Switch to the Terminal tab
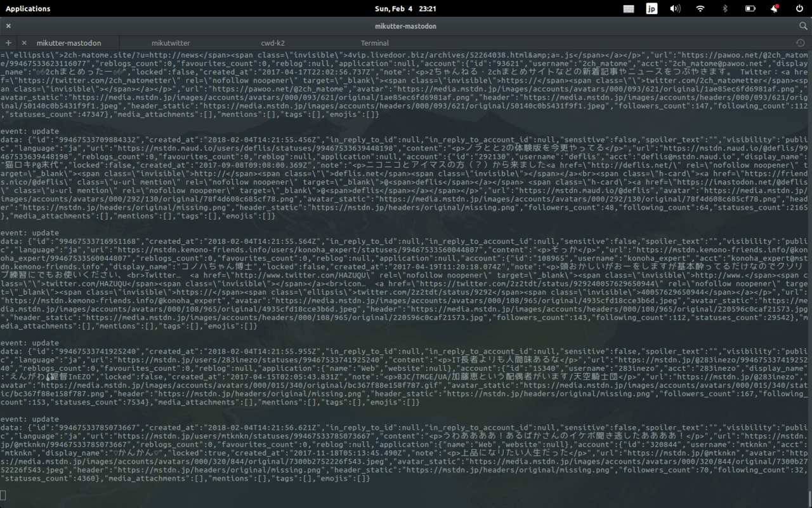This screenshot has height=508, width=812. click(374, 43)
